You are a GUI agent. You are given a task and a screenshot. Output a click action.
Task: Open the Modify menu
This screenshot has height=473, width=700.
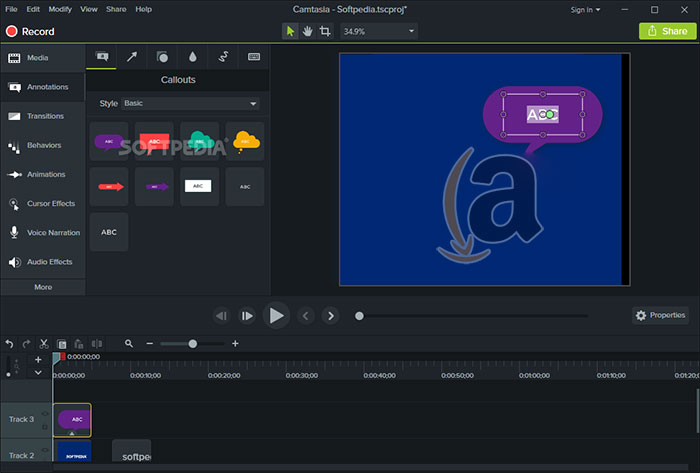point(60,9)
